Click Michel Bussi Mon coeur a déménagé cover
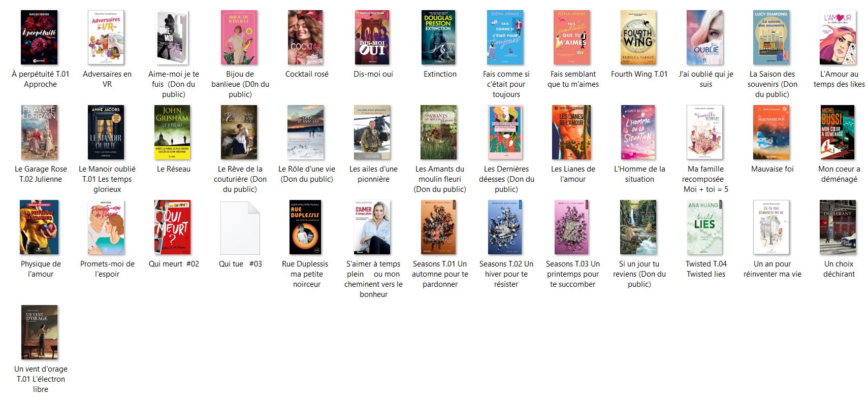Screen dimensions: 868x401 point(838,132)
